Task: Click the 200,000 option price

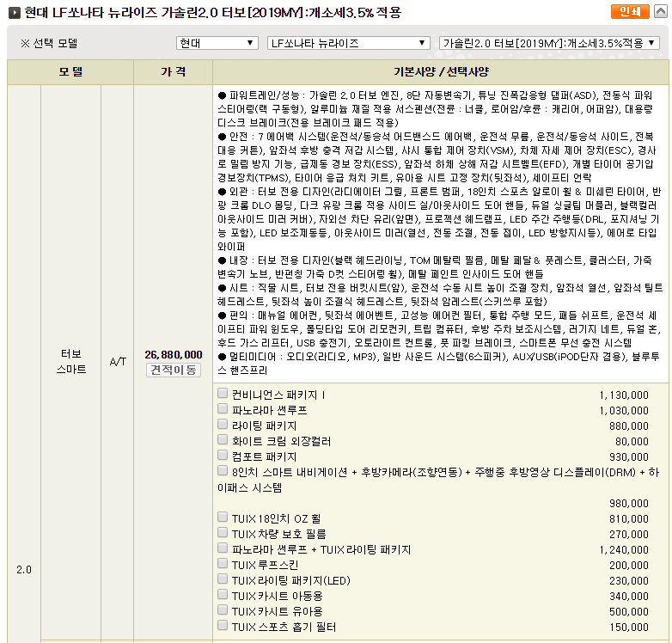Action: (629, 565)
